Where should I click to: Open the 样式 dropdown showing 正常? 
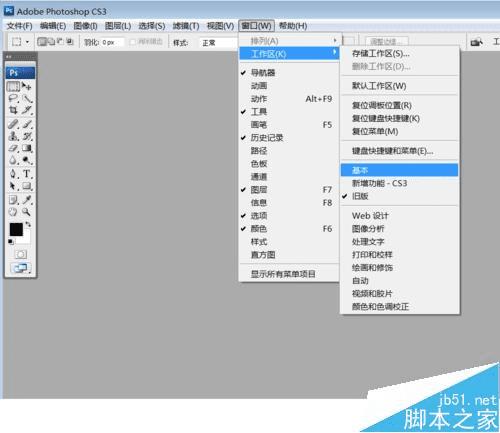click(x=218, y=43)
